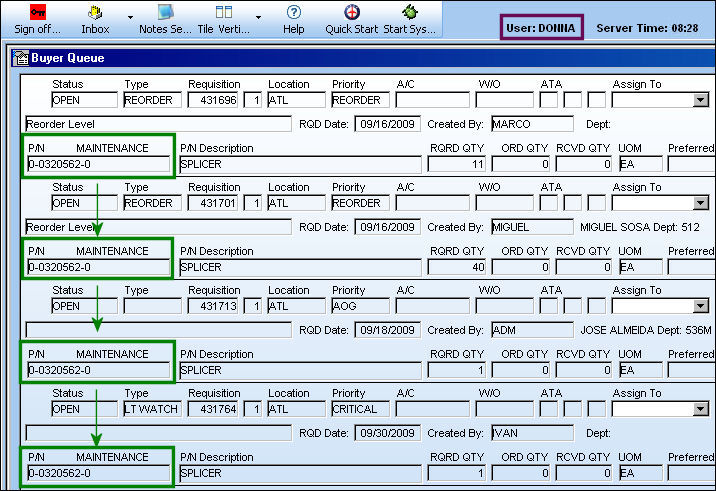Expand the Inbox dropdown arrow
Viewport: 716px width, 491px height.
[130, 17]
